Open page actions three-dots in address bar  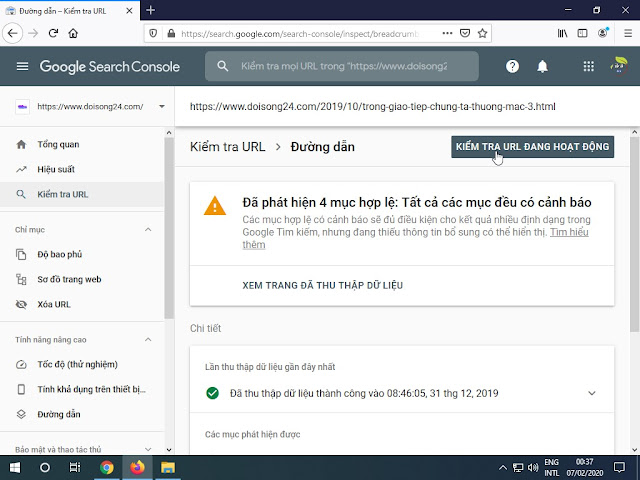pos(447,33)
